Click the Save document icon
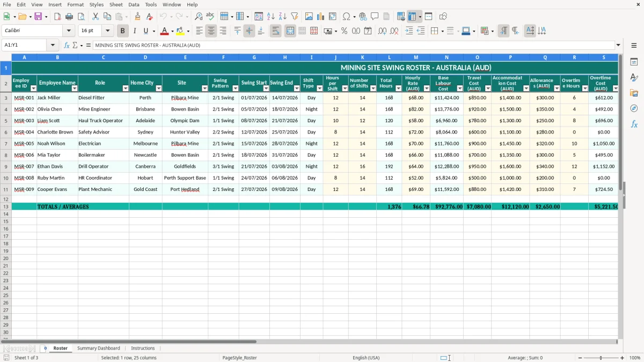644x362 pixels. (x=38, y=17)
